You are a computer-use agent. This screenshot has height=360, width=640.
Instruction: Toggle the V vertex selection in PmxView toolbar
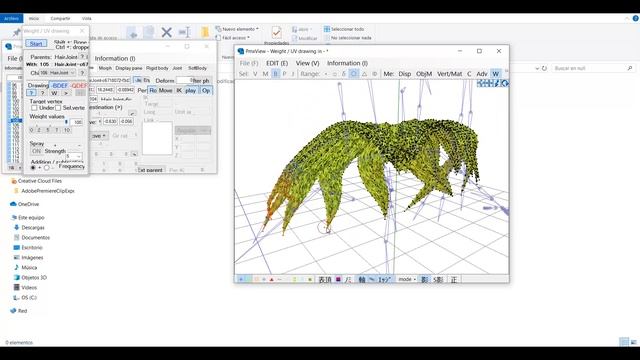(255, 74)
